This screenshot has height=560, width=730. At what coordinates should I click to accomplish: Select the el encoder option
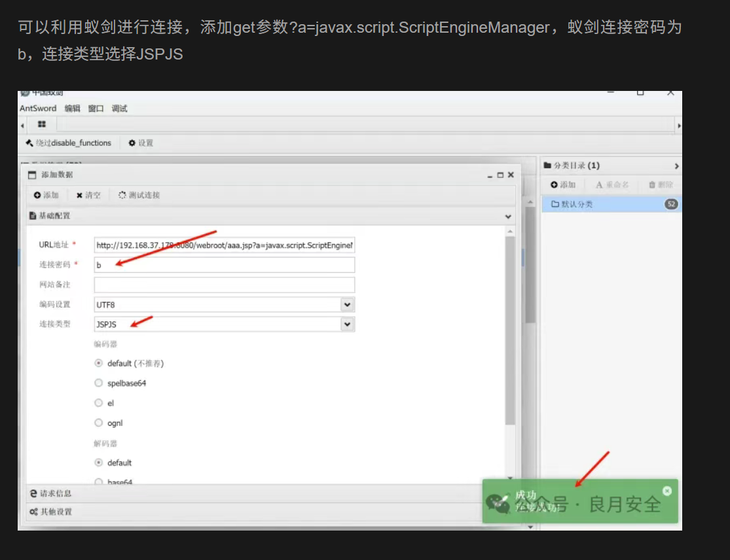click(x=99, y=403)
